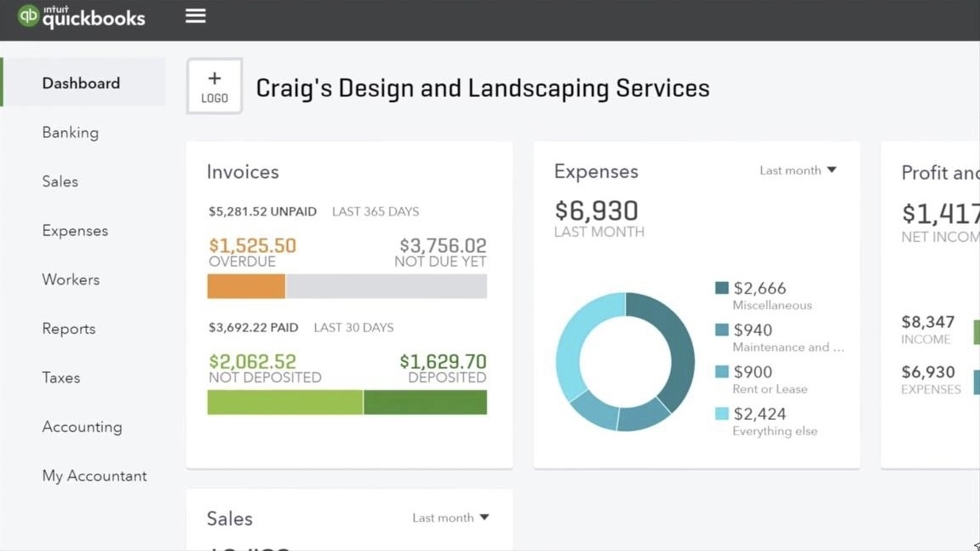Go to the Sales sidebar item

(x=60, y=181)
